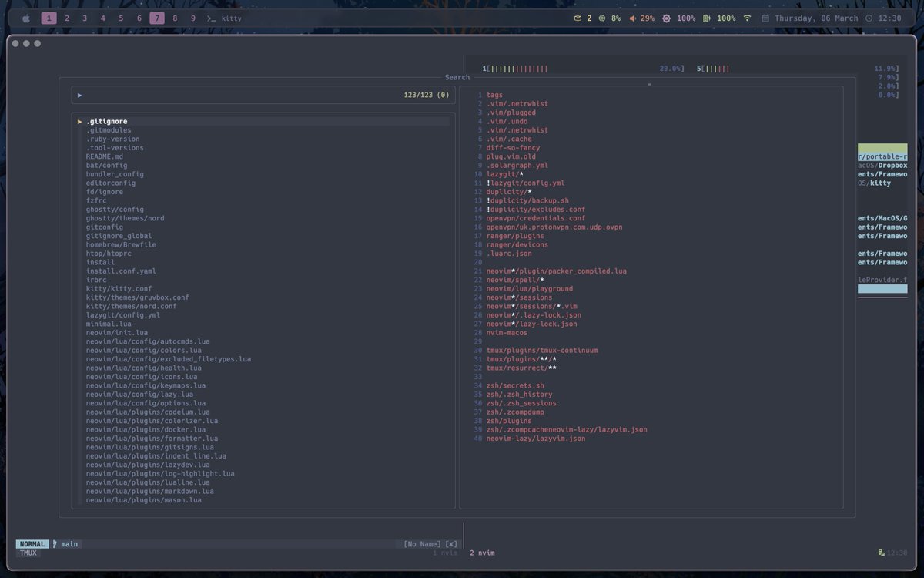
Task: Click the calendar icon before the date
Action: pyautogui.click(x=765, y=18)
